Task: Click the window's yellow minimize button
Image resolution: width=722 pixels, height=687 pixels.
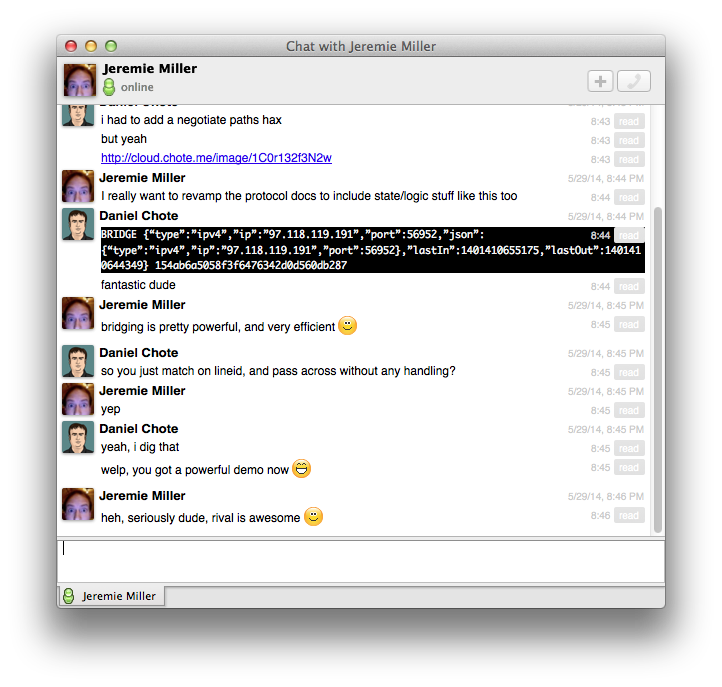Action: (x=91, y=46)
